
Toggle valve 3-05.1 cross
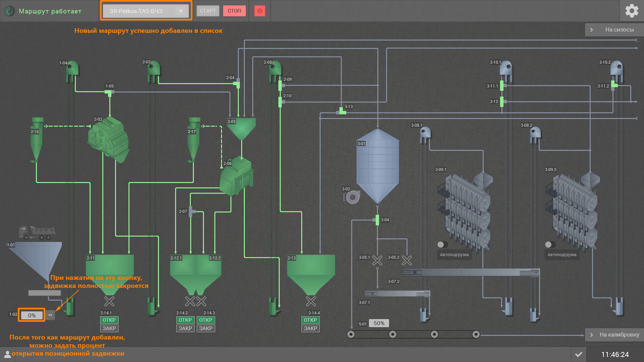click(377, 260)
